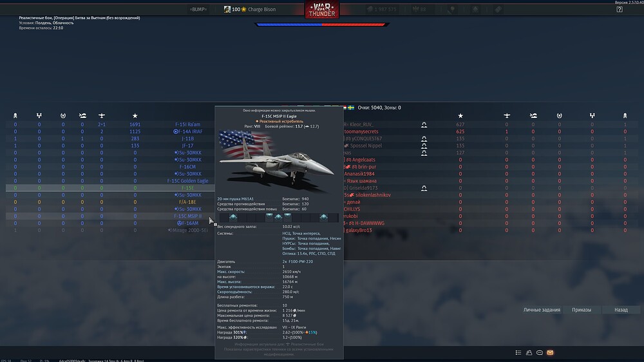Click the red team deaths skull column icon
644x362 pixels.
click(x=625, y=116)
